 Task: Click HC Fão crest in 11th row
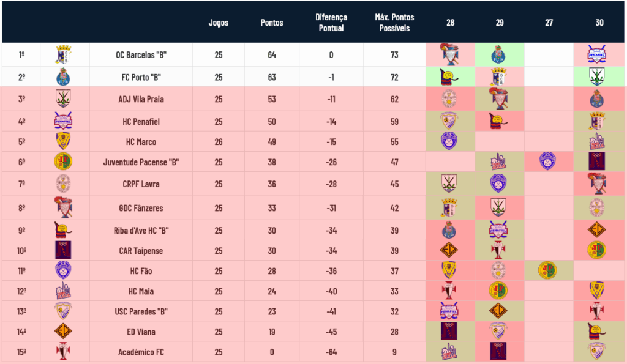(63, 270)
